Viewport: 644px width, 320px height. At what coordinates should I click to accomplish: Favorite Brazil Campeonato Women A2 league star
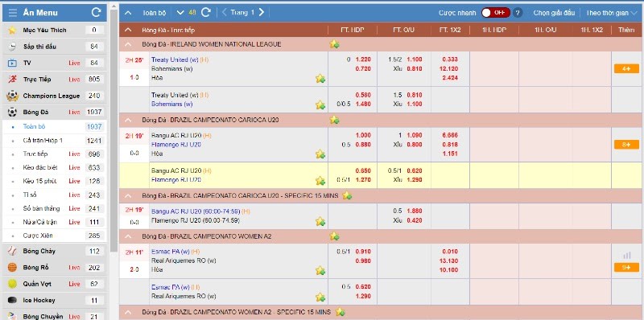[x=334, y=236]
